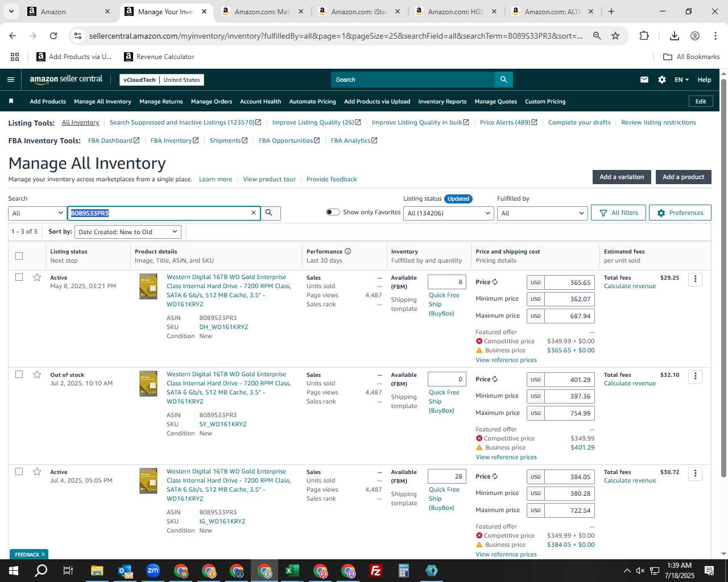Bookmark this page with the star icon
The height and width of the screenshot is (582, 728).
coord(615,36)
